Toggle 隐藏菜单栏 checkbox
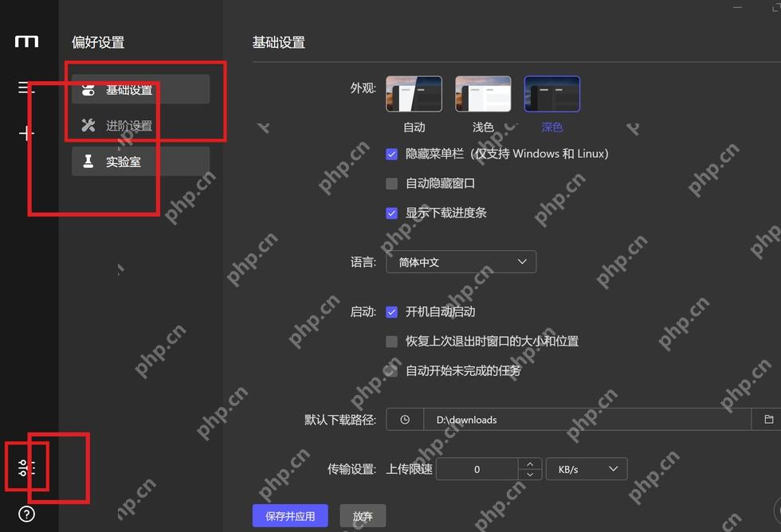 point(391,155)
